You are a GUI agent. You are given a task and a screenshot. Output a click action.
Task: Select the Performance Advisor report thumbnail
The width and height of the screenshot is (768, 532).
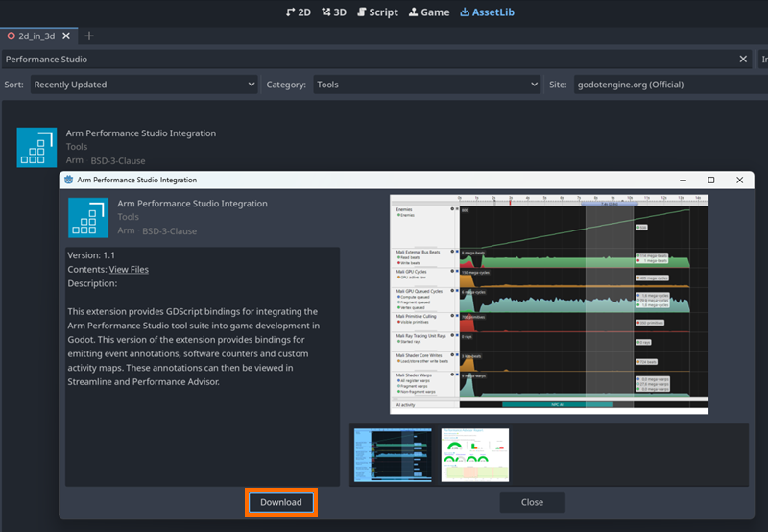tap(475, 455)
